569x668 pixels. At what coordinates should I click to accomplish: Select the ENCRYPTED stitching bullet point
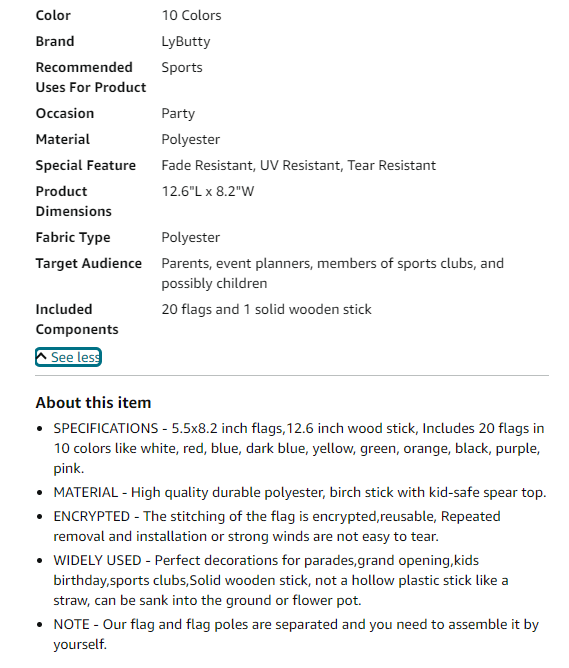277,527
